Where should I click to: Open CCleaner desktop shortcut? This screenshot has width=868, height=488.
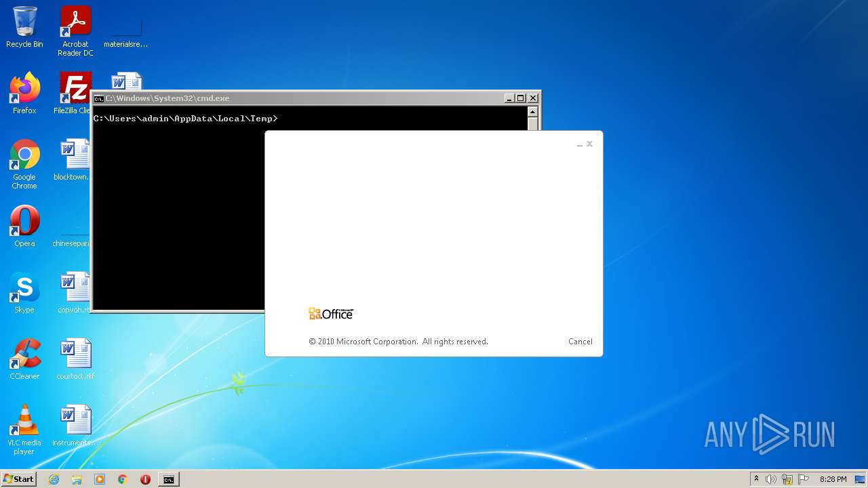(x=24, y=359)
